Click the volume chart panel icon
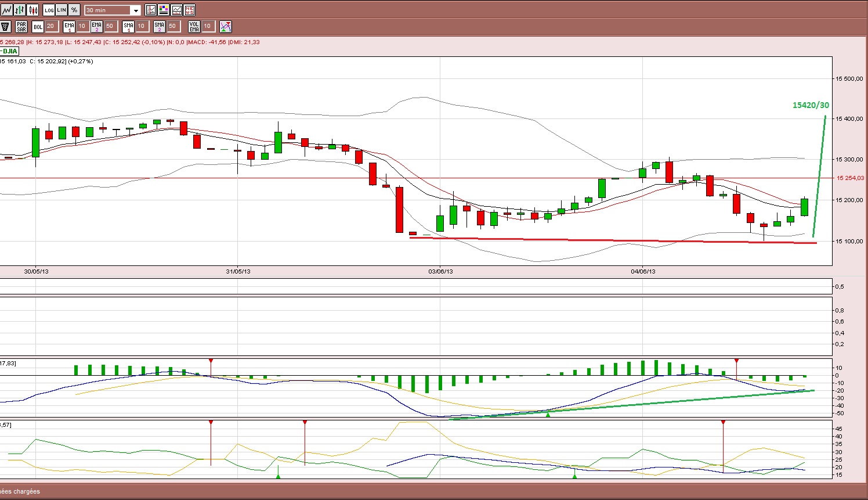 pyautogui.click(x=176, y=10)
